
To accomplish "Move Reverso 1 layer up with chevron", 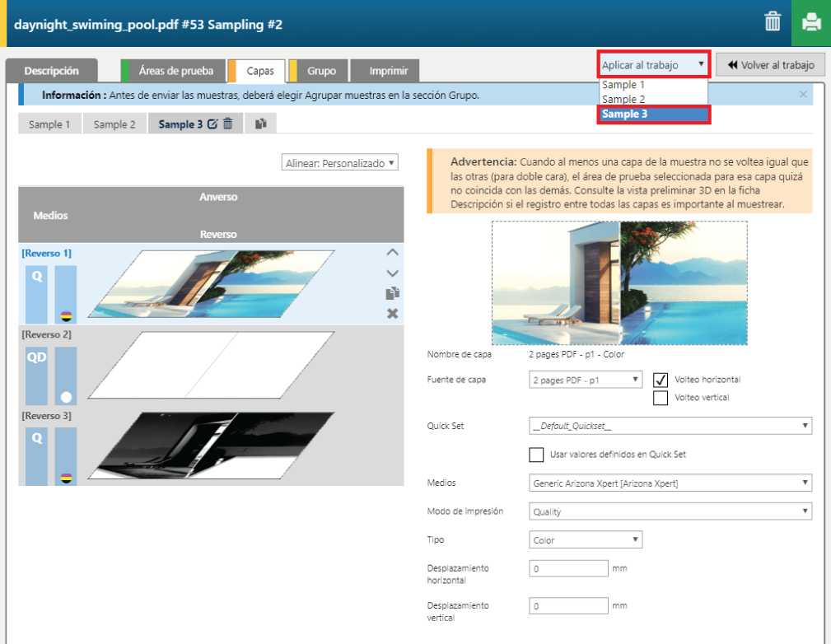I will (392, 252).
